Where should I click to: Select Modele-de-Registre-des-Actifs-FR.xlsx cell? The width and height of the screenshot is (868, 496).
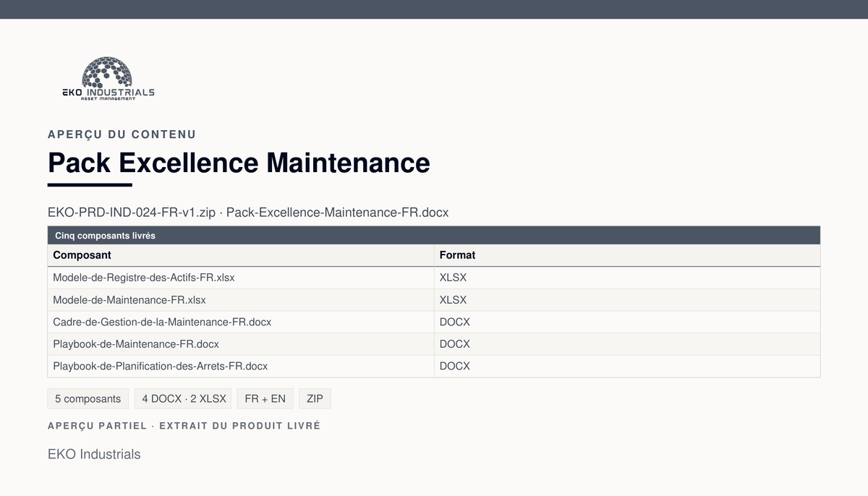click(x=241, y=278)
